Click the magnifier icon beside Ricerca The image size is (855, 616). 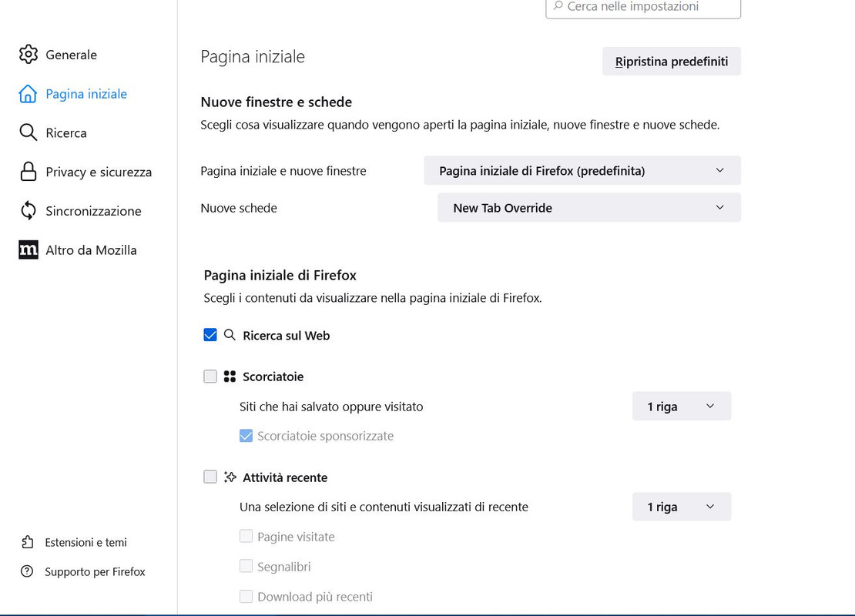(x=28, y=132)
